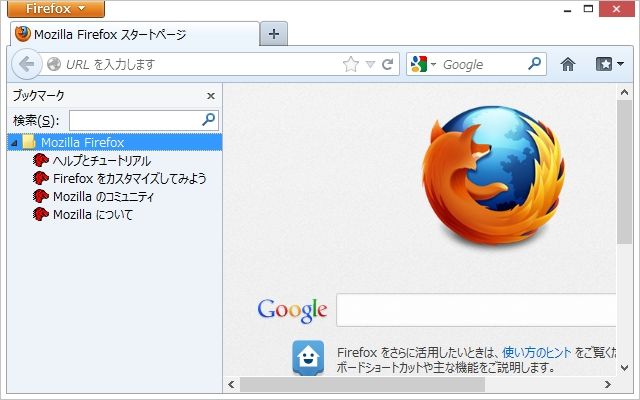The width and height of the screenshot is (640, 400).
Task: Open a new tab with plus button
Action: tap(273, 34)
